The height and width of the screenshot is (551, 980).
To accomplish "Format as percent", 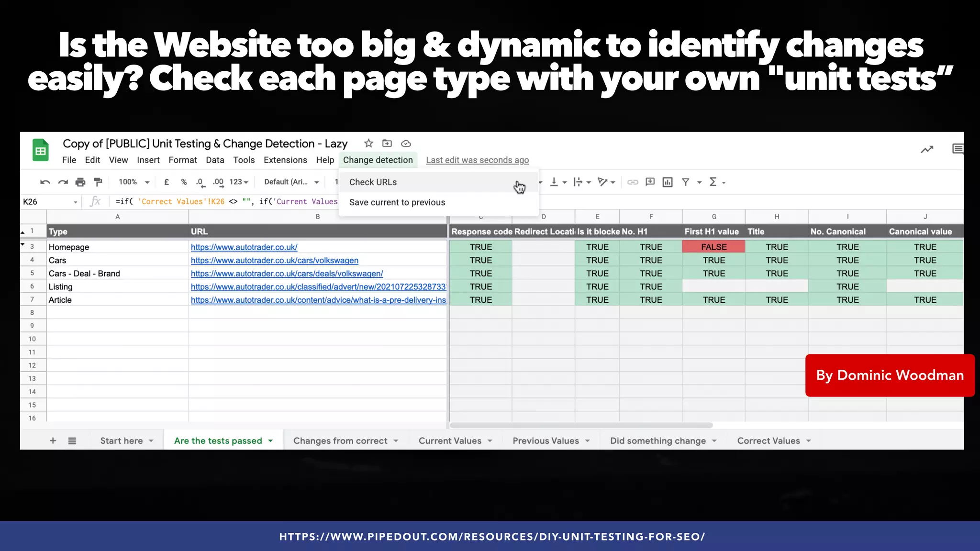I will click(184, 182).
